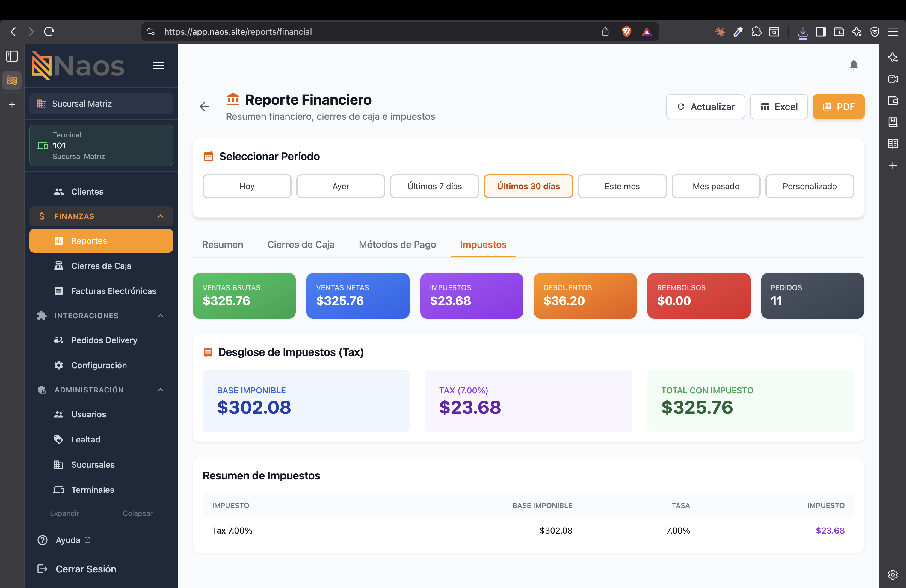The image size is (906, 588).
Task: Click the browser back arrow
Action: tap(14, 31)
